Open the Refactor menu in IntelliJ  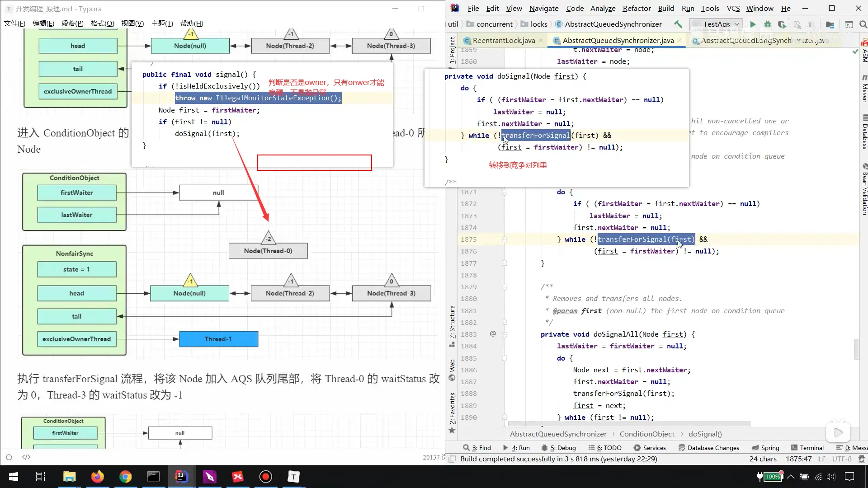click(x=637, y=8)
